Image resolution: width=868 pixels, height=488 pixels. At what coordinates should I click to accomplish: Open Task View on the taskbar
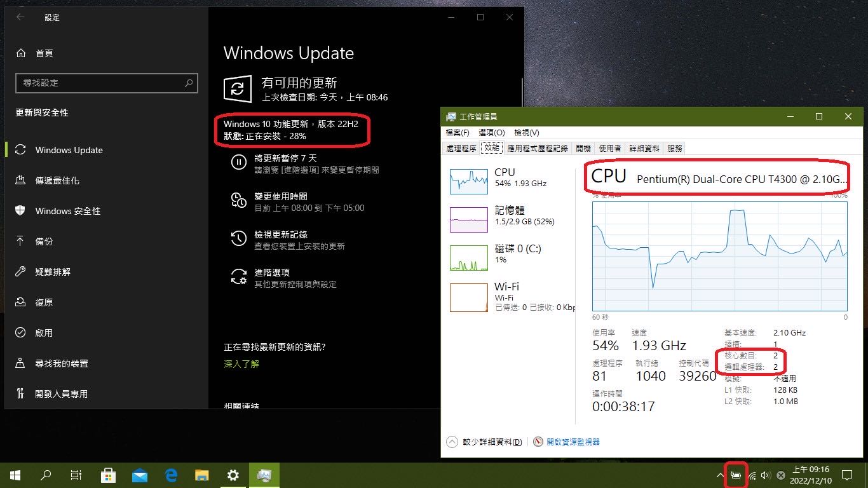(76, 475)
